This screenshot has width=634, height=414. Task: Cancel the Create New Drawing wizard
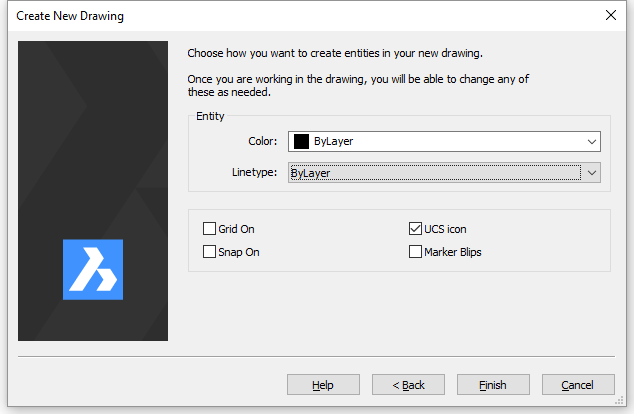coord(578,384)
